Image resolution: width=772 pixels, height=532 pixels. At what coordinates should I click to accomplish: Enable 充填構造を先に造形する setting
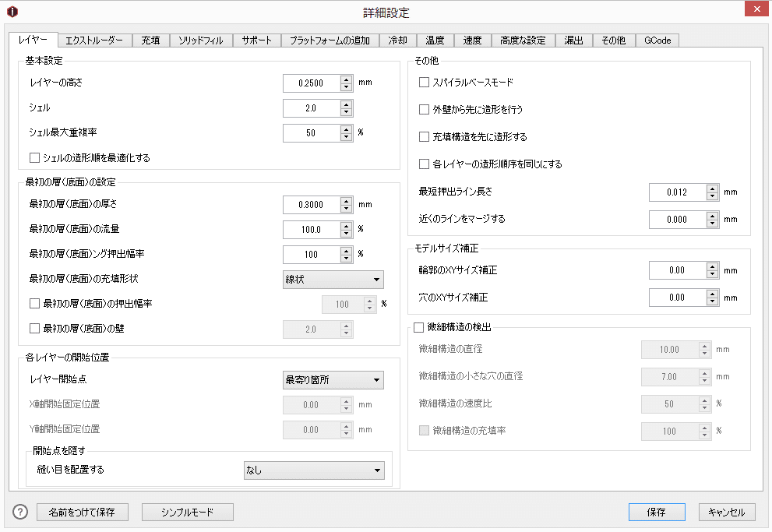pos(424,136)
